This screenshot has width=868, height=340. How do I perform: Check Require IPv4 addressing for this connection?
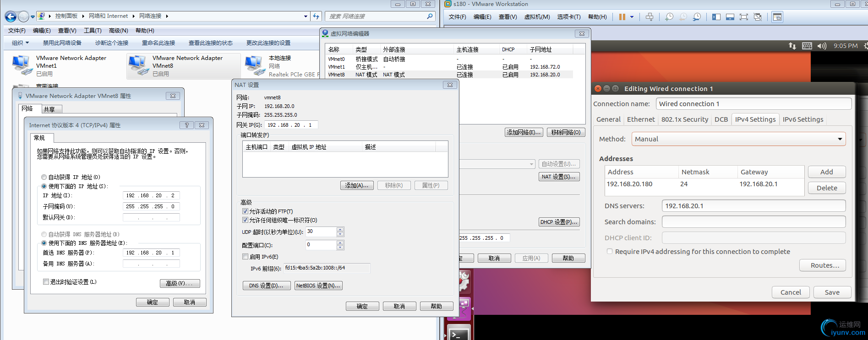pos(610,251)
